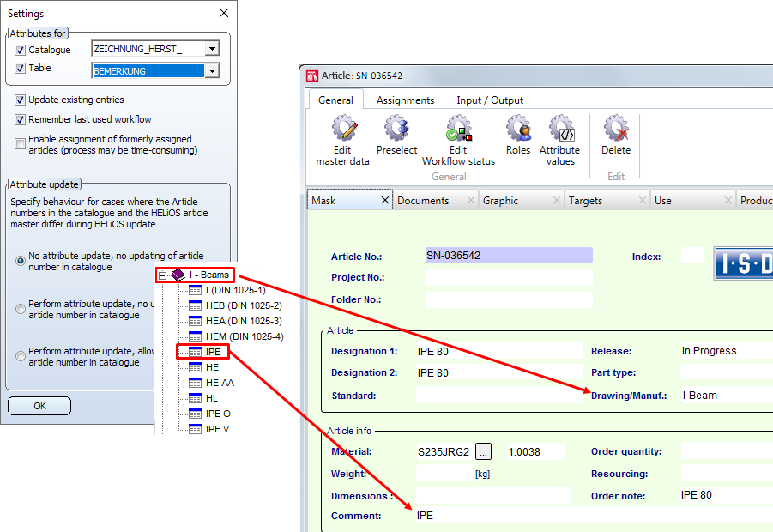Click table icon next to HE AA

(x=196, y=383)
